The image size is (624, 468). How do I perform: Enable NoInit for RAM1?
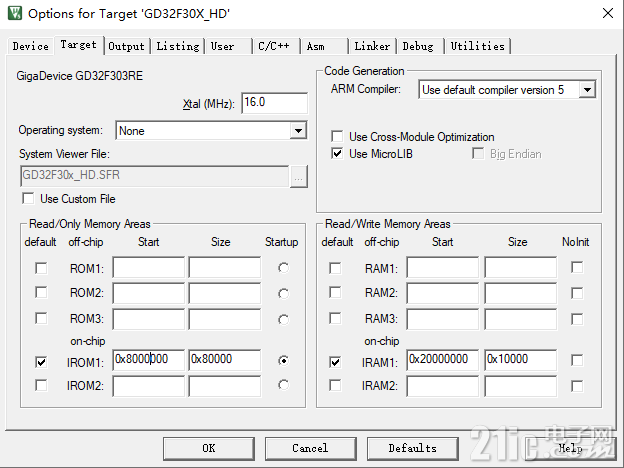pyautogui.click(x=577, y=267)
